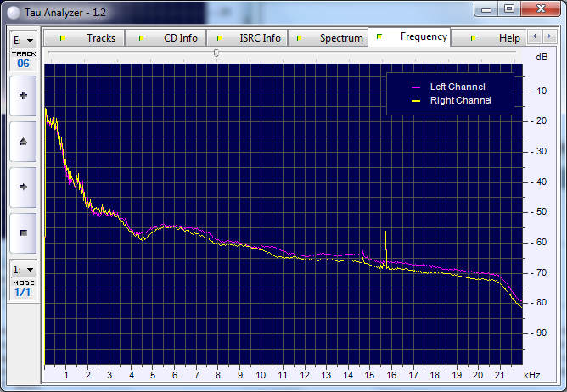Viewport: 567px width, 392px height.
Task: Click the plus button in left sidebar
Action: pyautogui.click(x=23, y=96)
